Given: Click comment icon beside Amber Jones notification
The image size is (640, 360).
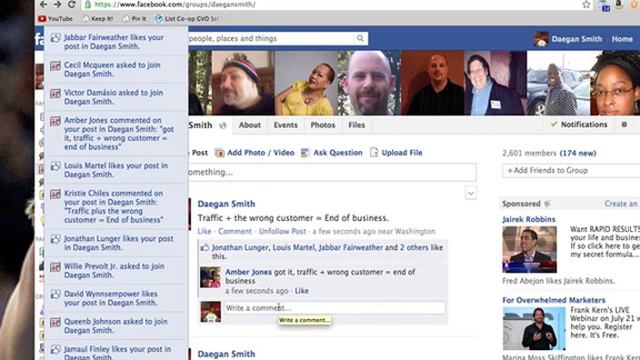Looking at the screenshot, I should click(x=56, y=121).
